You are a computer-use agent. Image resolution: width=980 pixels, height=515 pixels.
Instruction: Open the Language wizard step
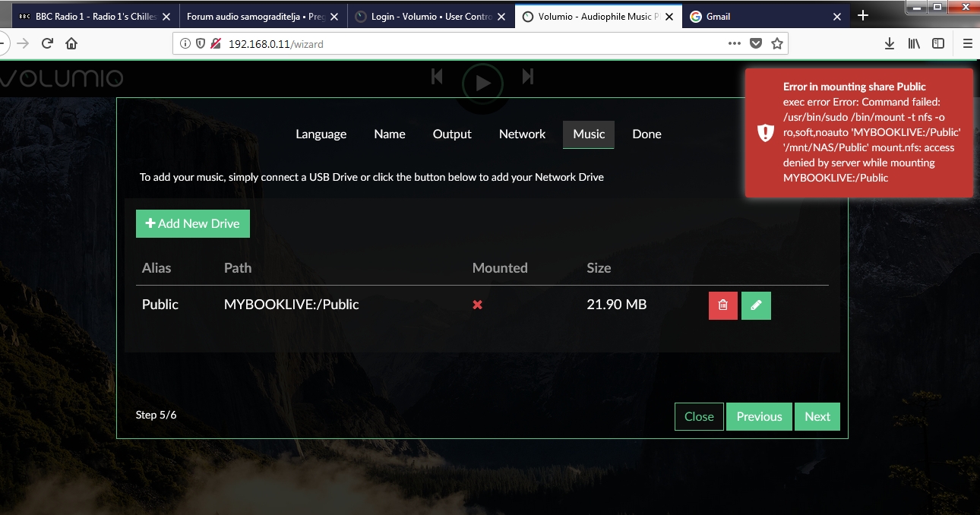pos(321,134)
